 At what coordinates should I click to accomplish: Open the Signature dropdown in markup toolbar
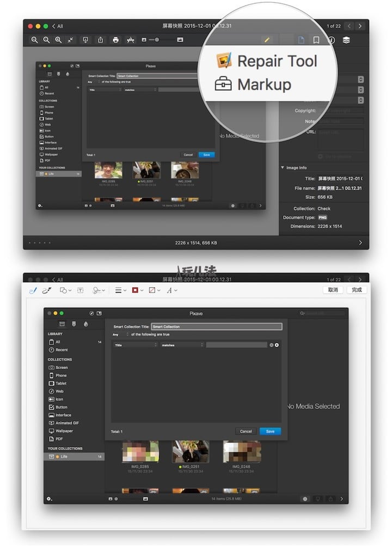click(99, 290)
